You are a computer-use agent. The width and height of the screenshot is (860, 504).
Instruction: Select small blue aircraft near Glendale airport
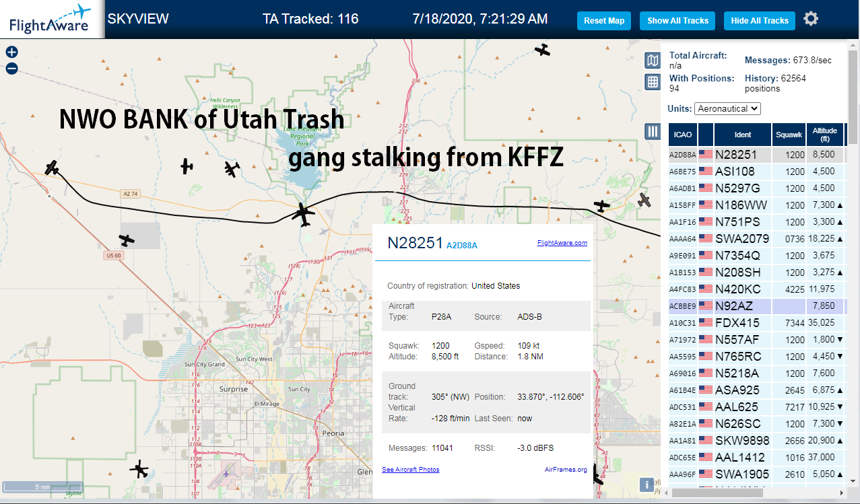click(226, 472)
